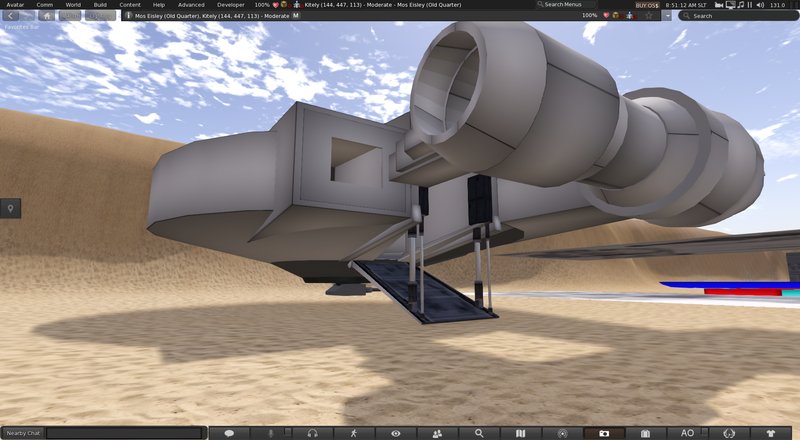Toggle media streaming camera icon in the status bar
This screenshot has height=440, width=800.
719,5
